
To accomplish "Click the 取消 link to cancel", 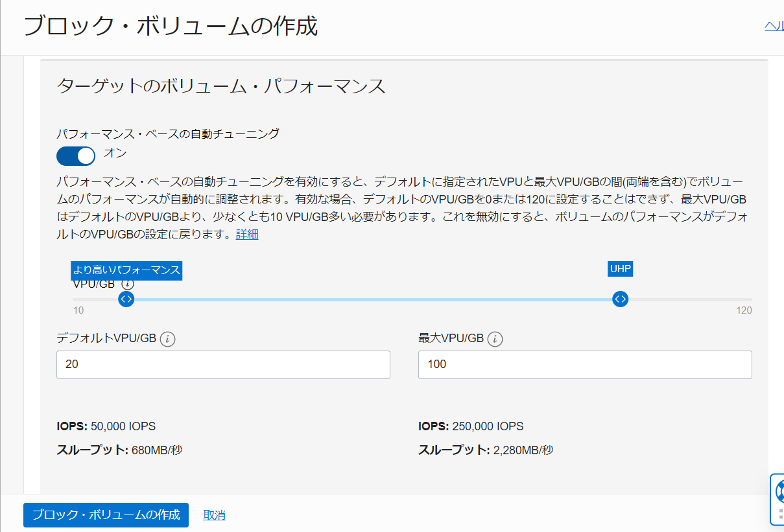I will click(214, 515).
